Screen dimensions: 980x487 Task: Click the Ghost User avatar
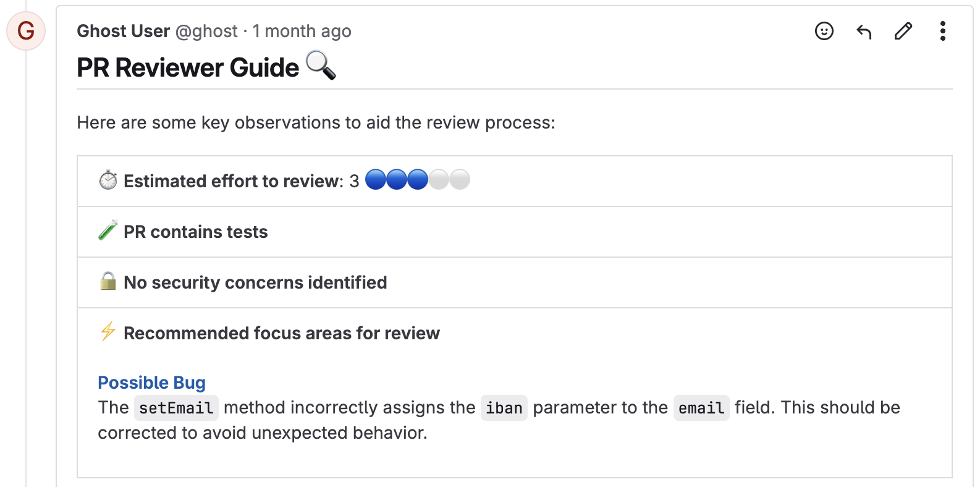tap(26, 31)
